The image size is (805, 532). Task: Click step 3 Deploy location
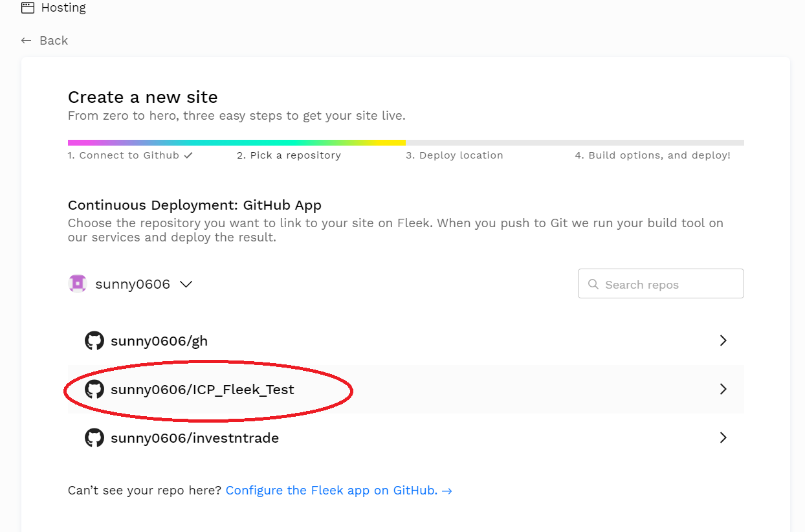[x=454, y=155]
